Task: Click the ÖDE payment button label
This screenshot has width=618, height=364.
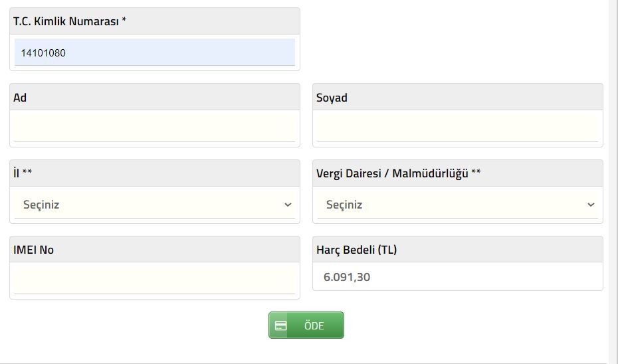Action: pos(314,325)
